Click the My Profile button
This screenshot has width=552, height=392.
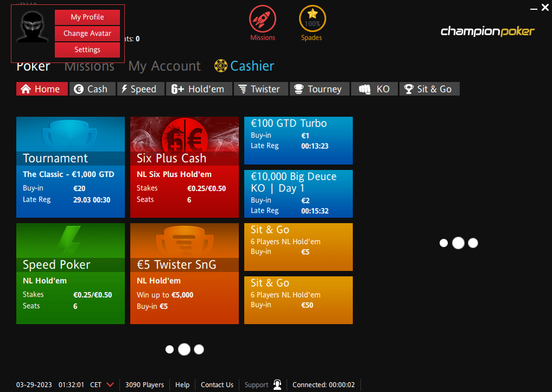87,17
